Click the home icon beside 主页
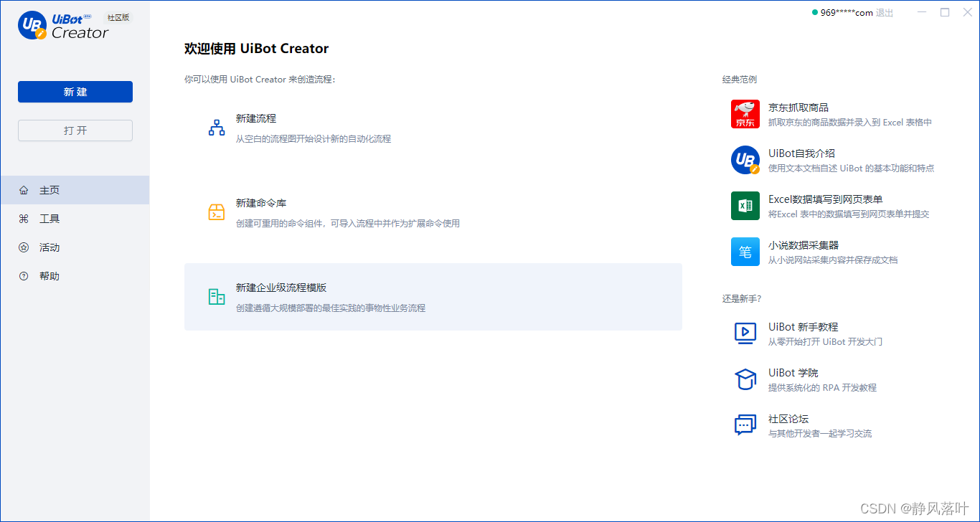This screenshot has height=522, width=980. pyautogui.click(x=24, y=190)
